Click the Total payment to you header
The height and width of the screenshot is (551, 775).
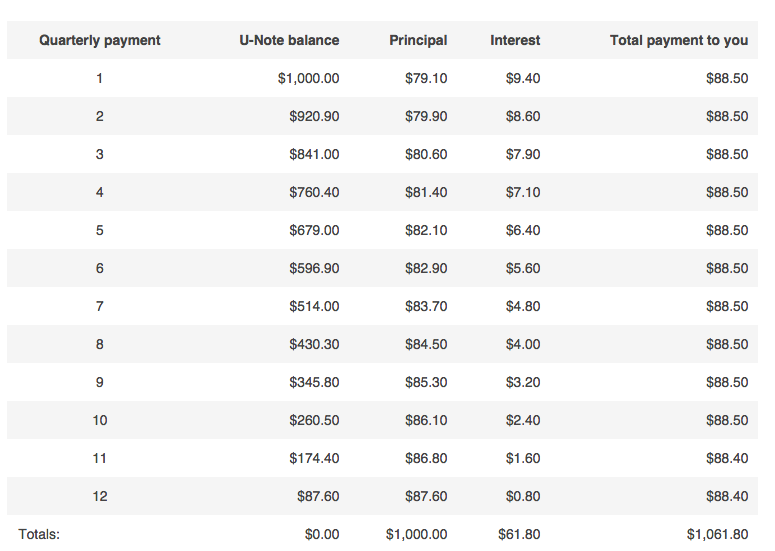(679, 40)
